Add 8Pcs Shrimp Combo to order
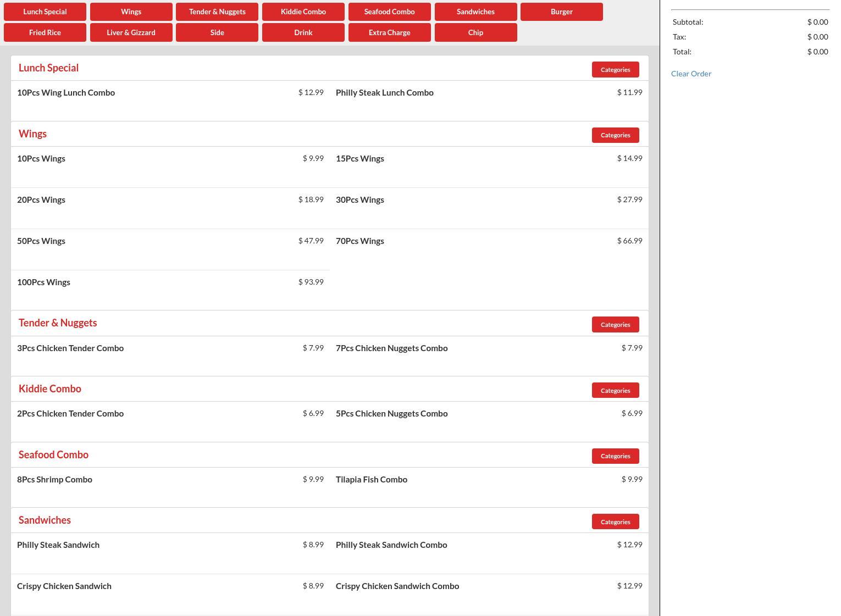The width and height of the screenshot is (841, 616). [54, 480]
